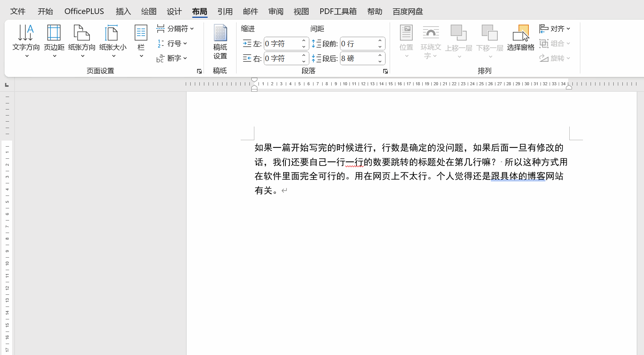The width and height of the screenshot is (644, 355).
Task: Open the 对齐 align dropdown
Action: coord(555,29)
